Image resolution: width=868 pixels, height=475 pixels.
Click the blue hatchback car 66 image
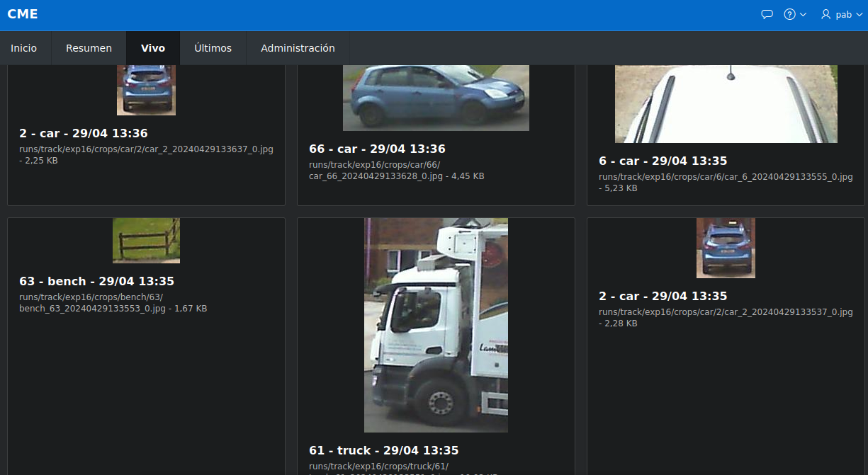[x=436, y=98]
